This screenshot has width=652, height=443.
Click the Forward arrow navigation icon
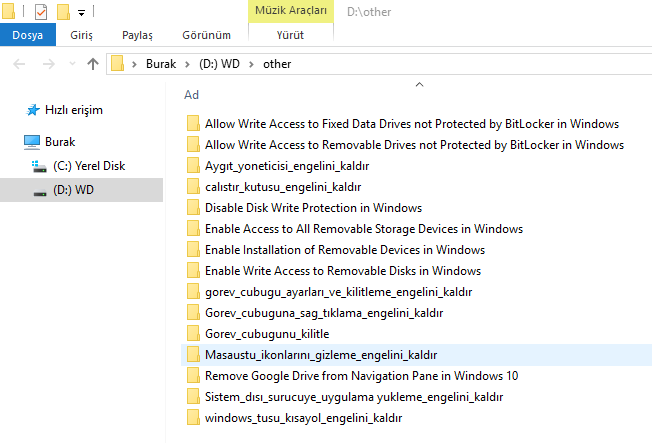(x=49, y=64)
